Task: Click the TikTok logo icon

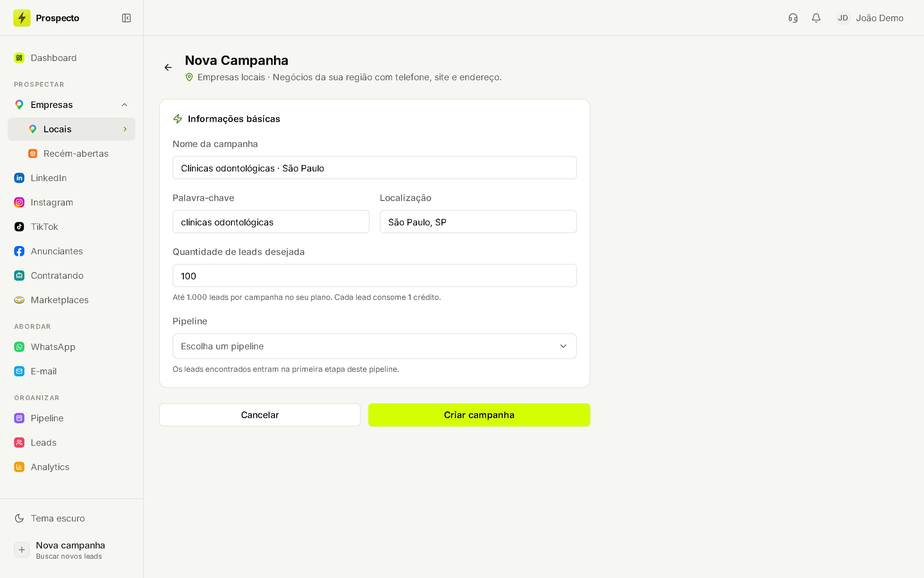Action: 19,227
